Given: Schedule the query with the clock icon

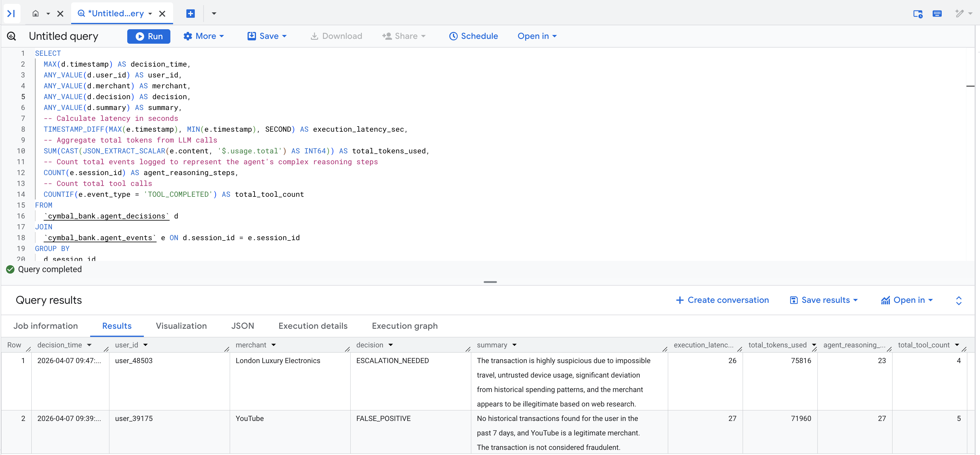Looking at the screenshot, I should (x=473, y=36).
